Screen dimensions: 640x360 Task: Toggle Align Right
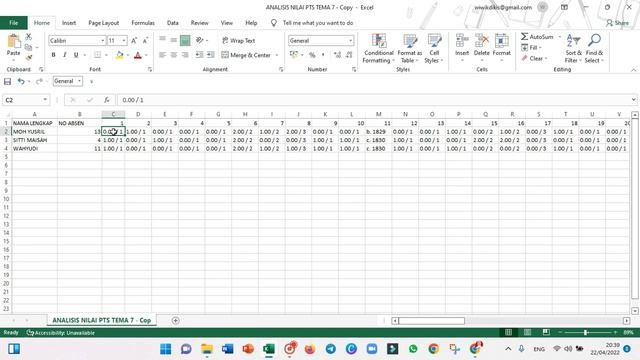[185, 55]
